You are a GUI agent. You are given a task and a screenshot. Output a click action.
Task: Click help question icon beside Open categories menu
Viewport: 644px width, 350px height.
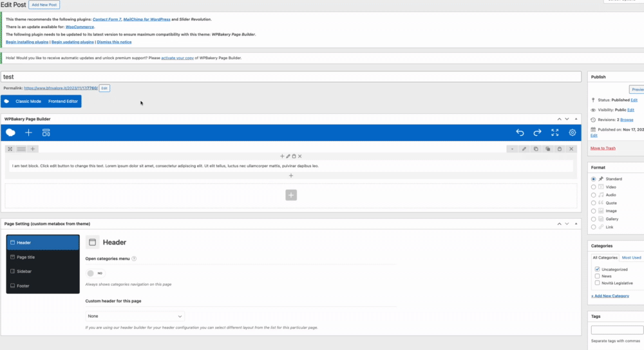point(134,259)
